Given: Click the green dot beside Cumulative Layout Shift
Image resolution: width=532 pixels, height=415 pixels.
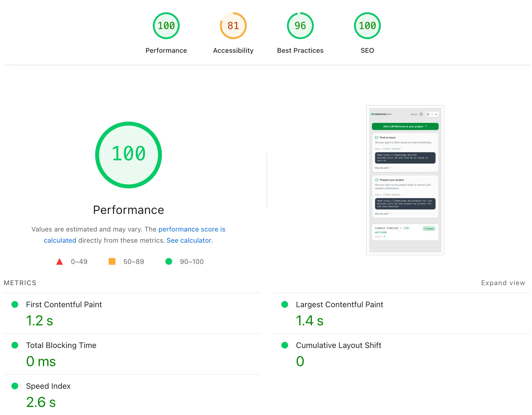Looking at the screenshot, I should pos(284,345).
